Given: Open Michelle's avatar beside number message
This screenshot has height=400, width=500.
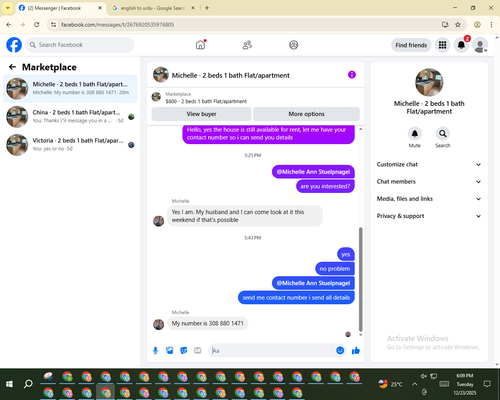Looking at the screenshot, I should point(158,324).
